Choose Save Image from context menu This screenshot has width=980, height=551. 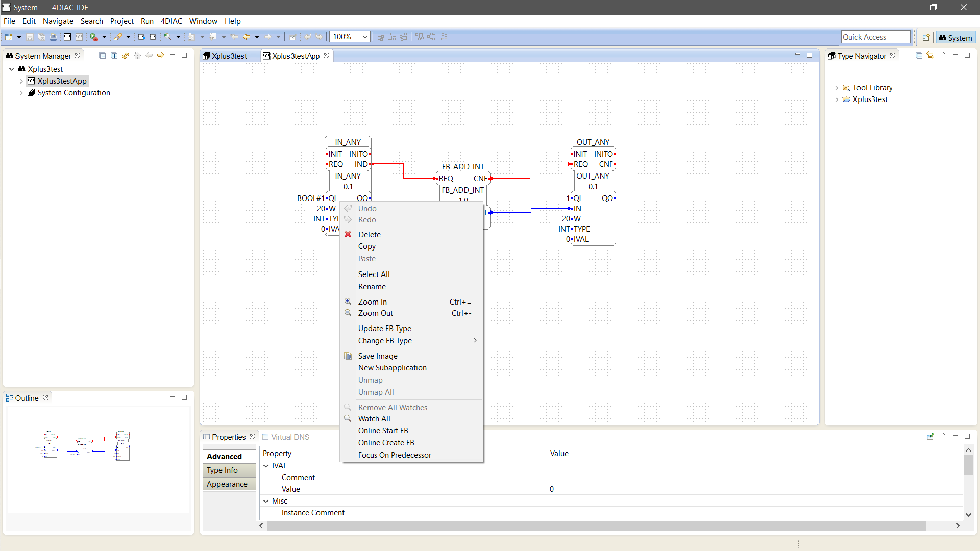(412, 356)
